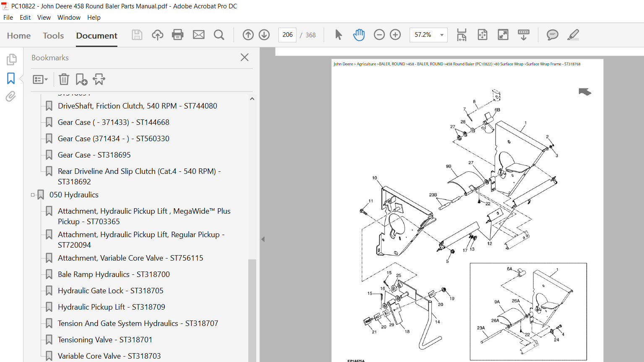Open DriveShaft, Friction Clutch ST744080 bookmark
The image size is (644, 362).
[138, 106]
